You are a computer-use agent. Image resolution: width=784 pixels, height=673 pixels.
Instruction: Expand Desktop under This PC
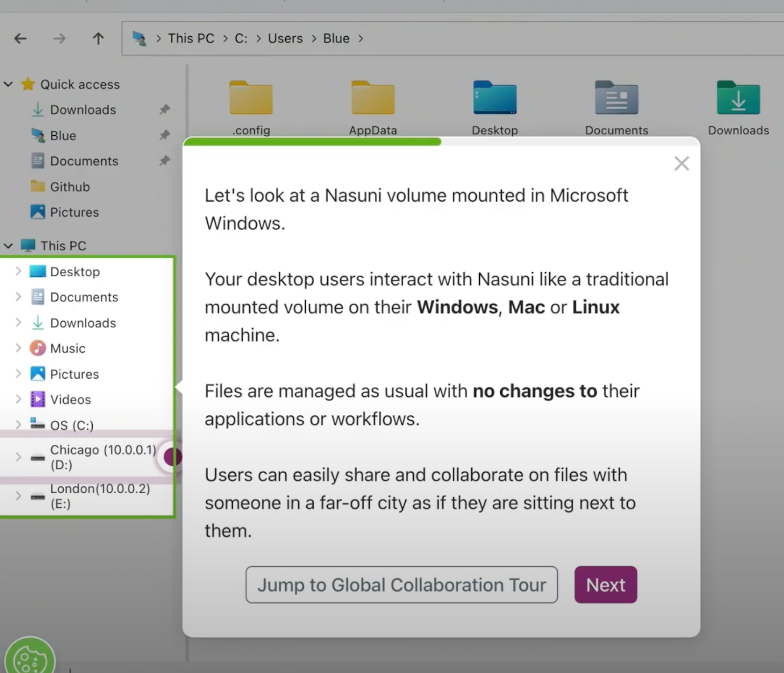pos(18,271)
